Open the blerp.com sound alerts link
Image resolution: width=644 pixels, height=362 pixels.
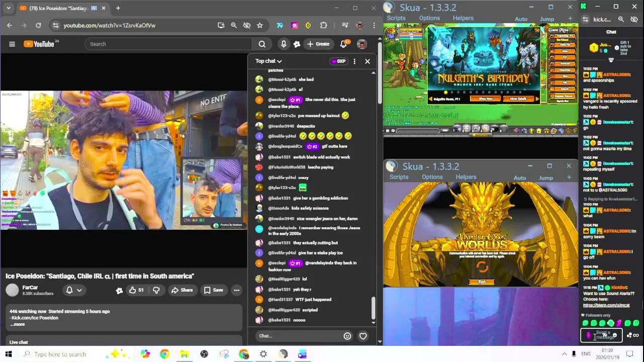pos(606,305)
